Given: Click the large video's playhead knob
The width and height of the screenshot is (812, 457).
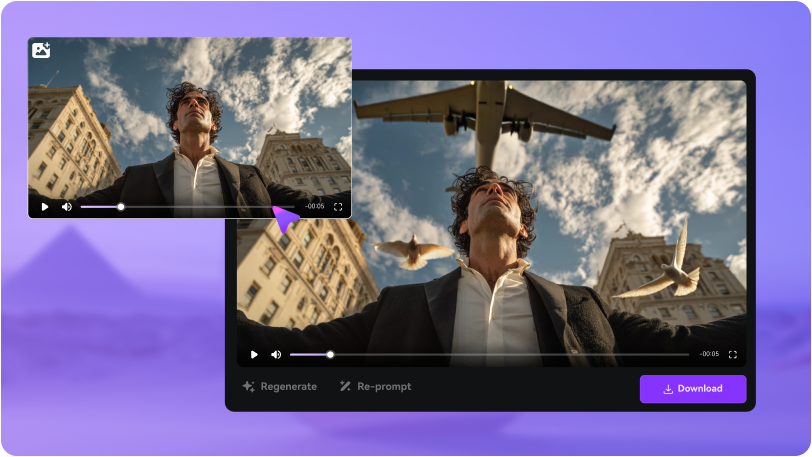Looking at the screenshot, I should pyautogui.click(x=330, y=354).
